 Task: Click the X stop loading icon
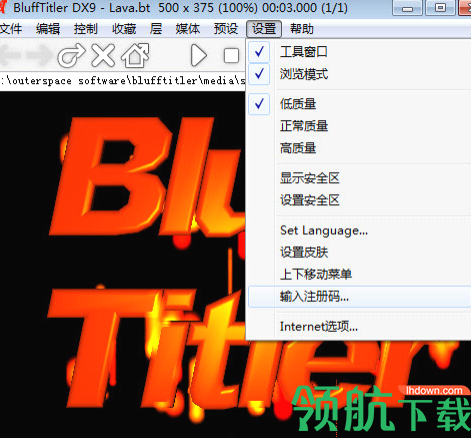tap(103, 55)
